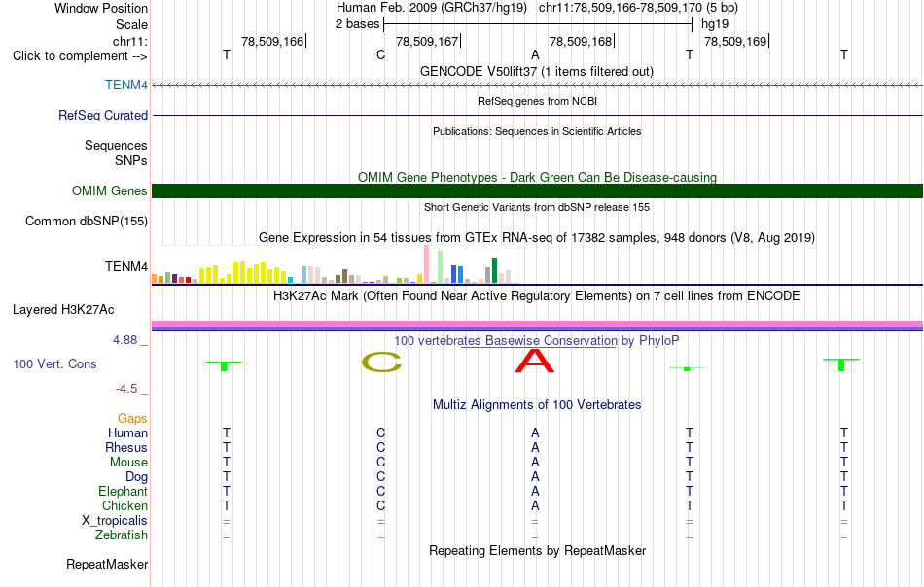The image size is (924, 587).
Task: Open the Publications: Sequences in Scientific Articles title
Action: [x=537, y=131]
